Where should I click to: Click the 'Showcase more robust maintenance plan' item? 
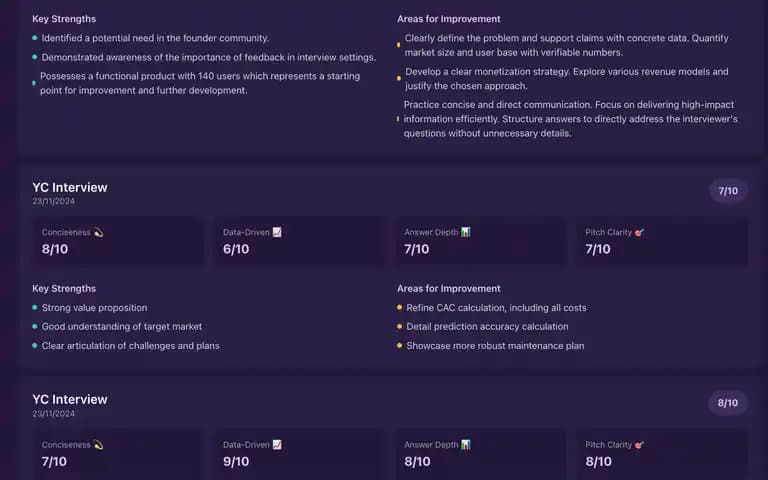click(x=491, y=346)
